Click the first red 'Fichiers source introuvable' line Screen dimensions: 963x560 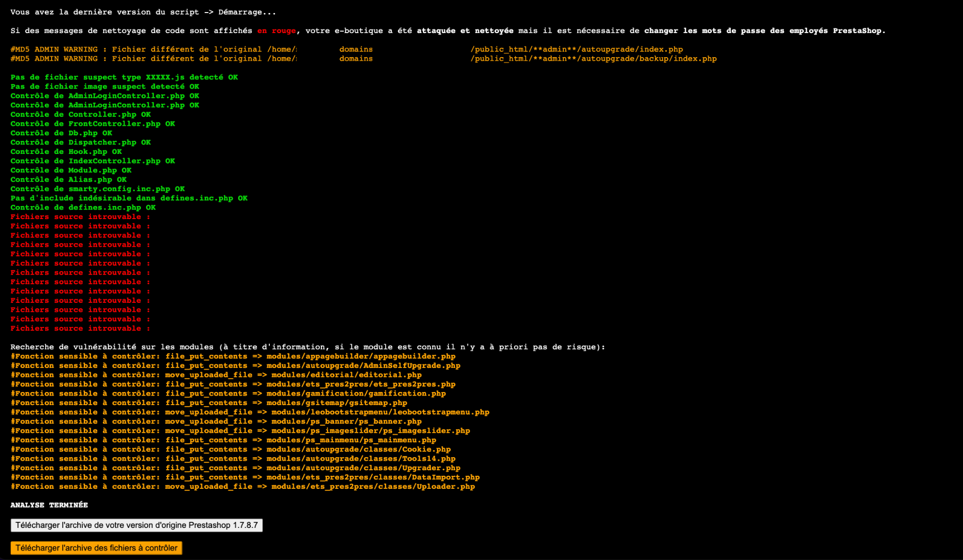(x=80, y=217)
